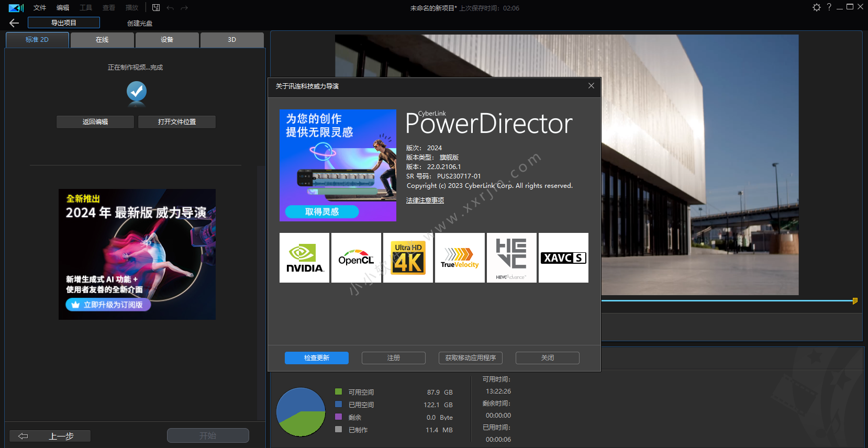Click 立即升级为订阅版 on the ad

108,305
